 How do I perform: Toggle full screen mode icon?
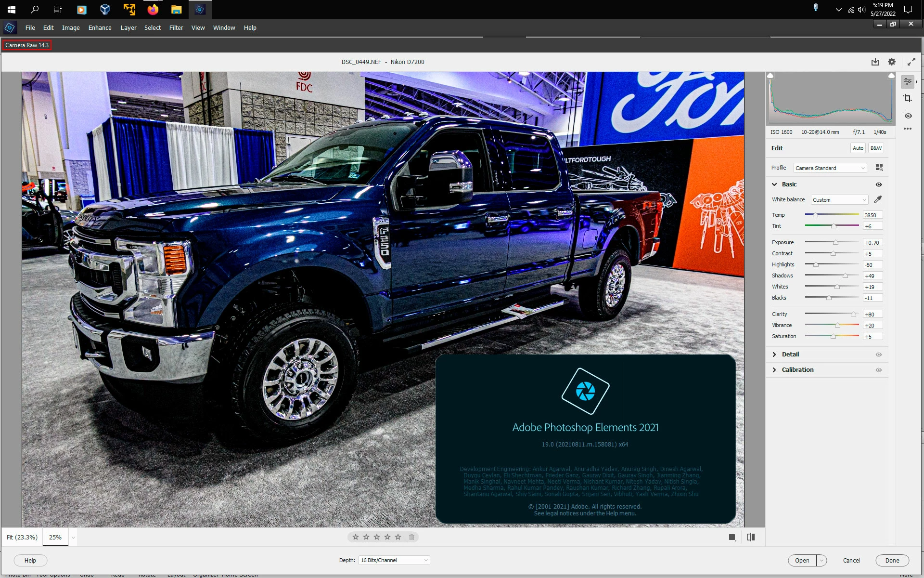coord(911,62)
